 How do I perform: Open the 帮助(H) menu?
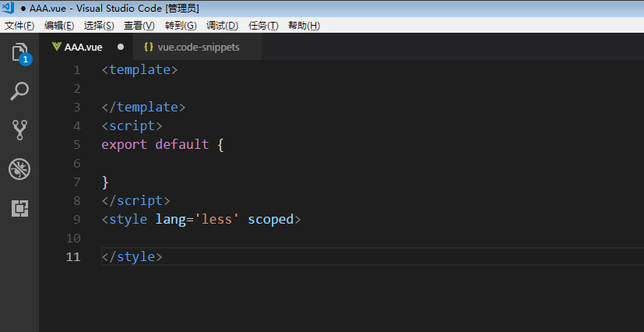[x=304, y=26]
